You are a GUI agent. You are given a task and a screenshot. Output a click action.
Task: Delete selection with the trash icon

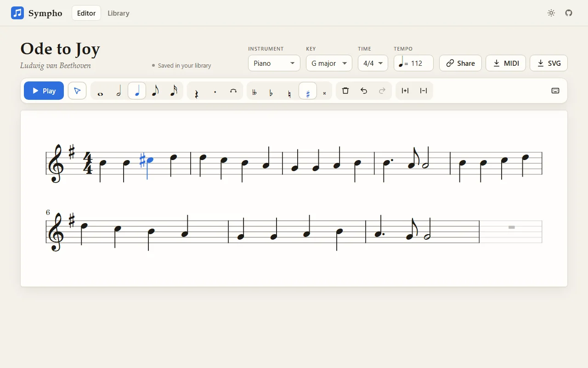tap(345, 91)
